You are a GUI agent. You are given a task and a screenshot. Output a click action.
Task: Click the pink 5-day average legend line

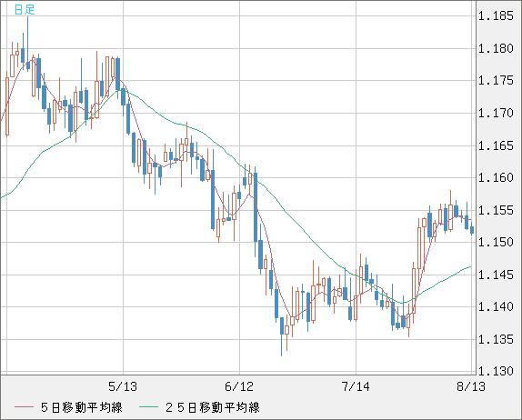pyautogui.click(x=24, y=407)
